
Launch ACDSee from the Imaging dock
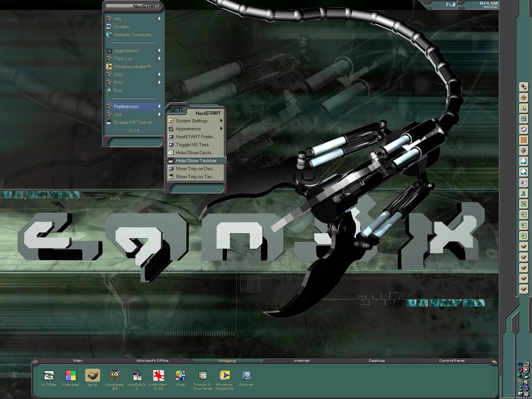49,376
